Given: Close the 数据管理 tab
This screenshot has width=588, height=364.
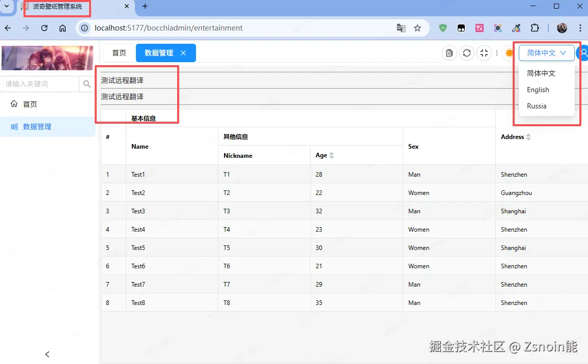Looking at the screenshot, I should [x=183, y=53].
